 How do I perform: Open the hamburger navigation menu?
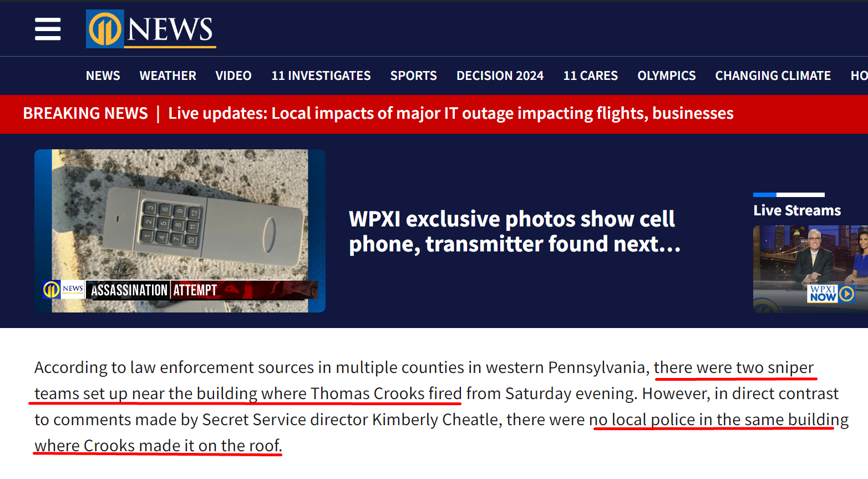pyautogui.click(x=48, y=29)
